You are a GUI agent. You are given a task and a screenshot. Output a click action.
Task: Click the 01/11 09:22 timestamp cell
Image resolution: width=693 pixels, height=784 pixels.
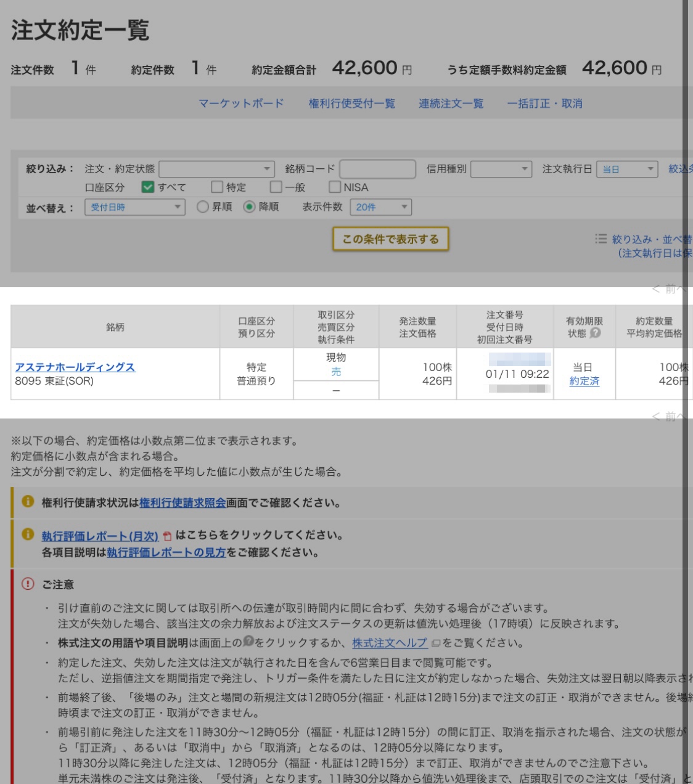click(517, 374)
